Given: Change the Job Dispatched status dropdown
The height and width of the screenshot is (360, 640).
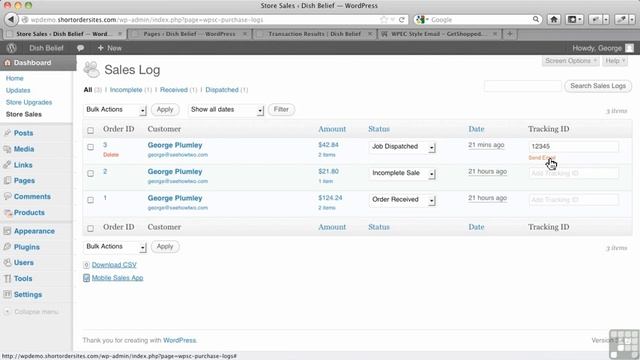Looking at the screenshot, I should pyautogui.click(x=402, y=147).
